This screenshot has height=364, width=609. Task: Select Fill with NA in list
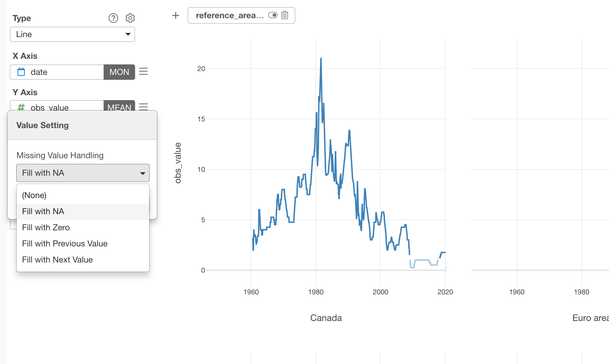(43, 211)
